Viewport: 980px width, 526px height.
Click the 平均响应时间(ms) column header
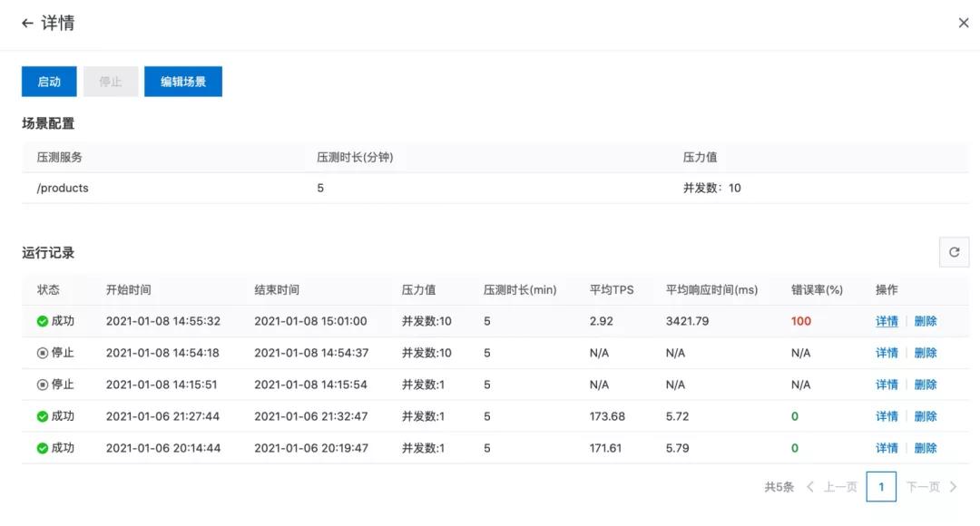pyautogui.click(x=711, y=290)
